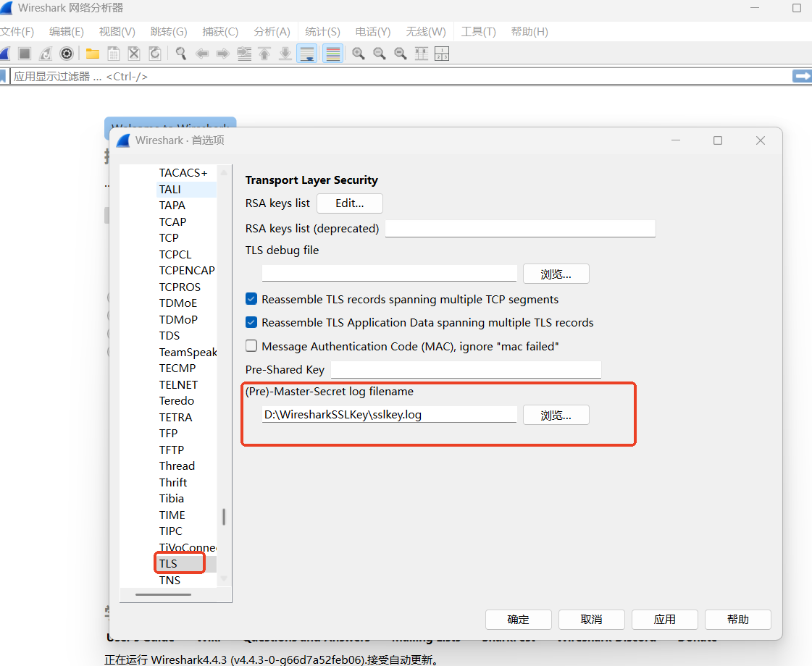Open the 视图(V) menu
Screen dimensions: 812x666
tap(117, 32)
